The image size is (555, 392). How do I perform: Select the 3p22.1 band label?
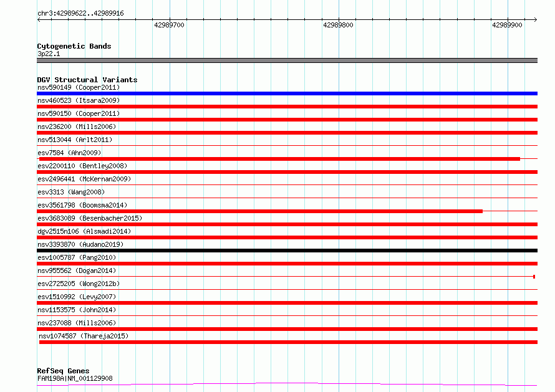(49, 54)
